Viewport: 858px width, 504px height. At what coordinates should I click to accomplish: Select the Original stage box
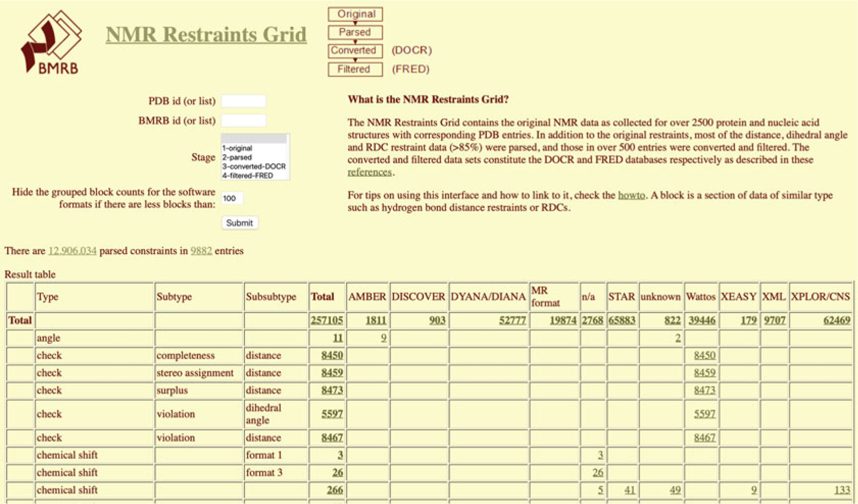pos(356,14)
